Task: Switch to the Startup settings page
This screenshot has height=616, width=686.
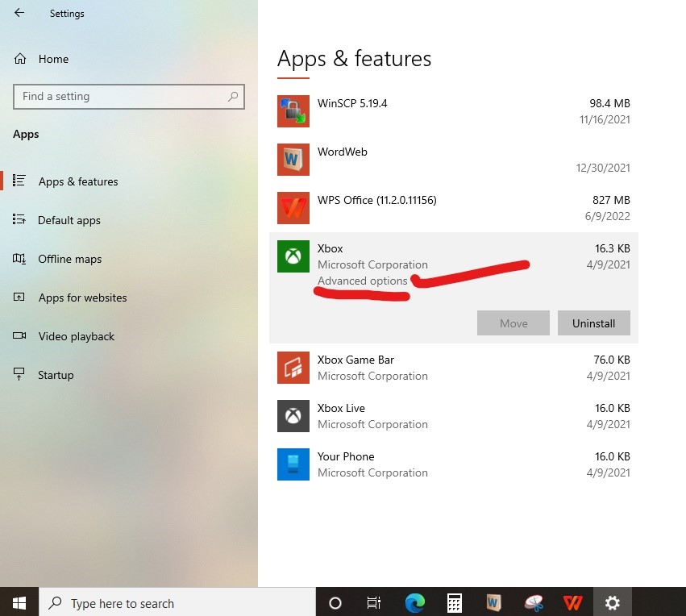Action: (x=56, y=375)
